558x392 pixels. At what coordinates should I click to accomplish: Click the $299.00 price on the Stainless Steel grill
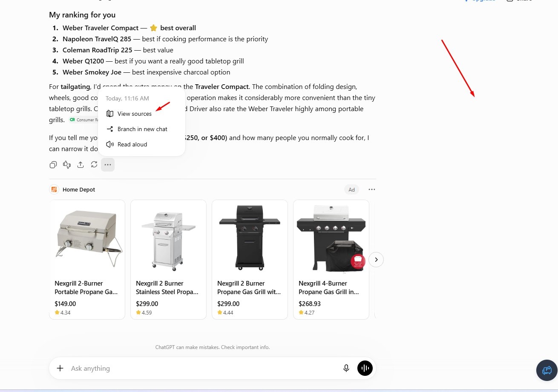click(x=147, y=304)
